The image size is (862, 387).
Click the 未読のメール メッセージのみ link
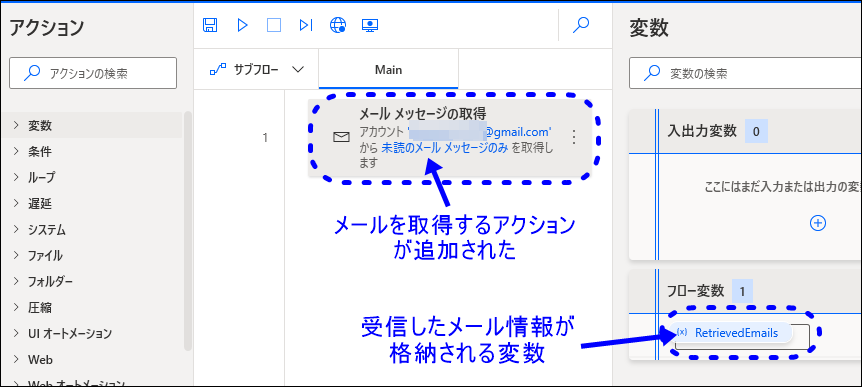click(444, 147)
